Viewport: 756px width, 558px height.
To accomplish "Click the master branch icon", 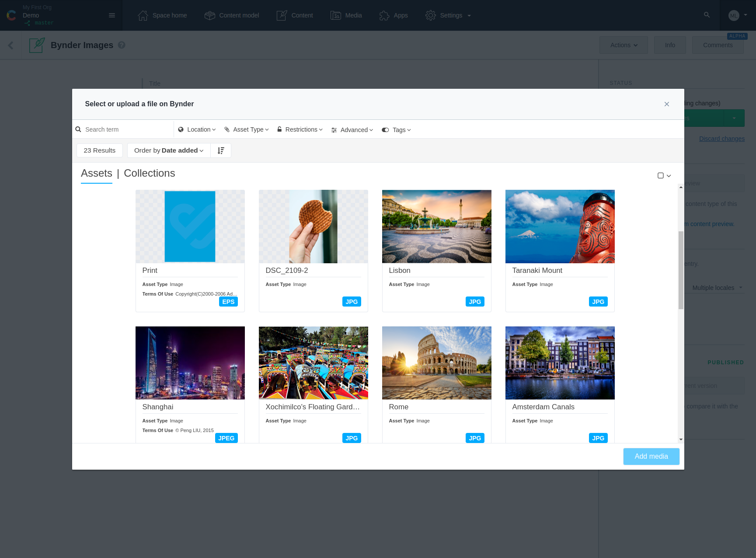I will 28,23.
